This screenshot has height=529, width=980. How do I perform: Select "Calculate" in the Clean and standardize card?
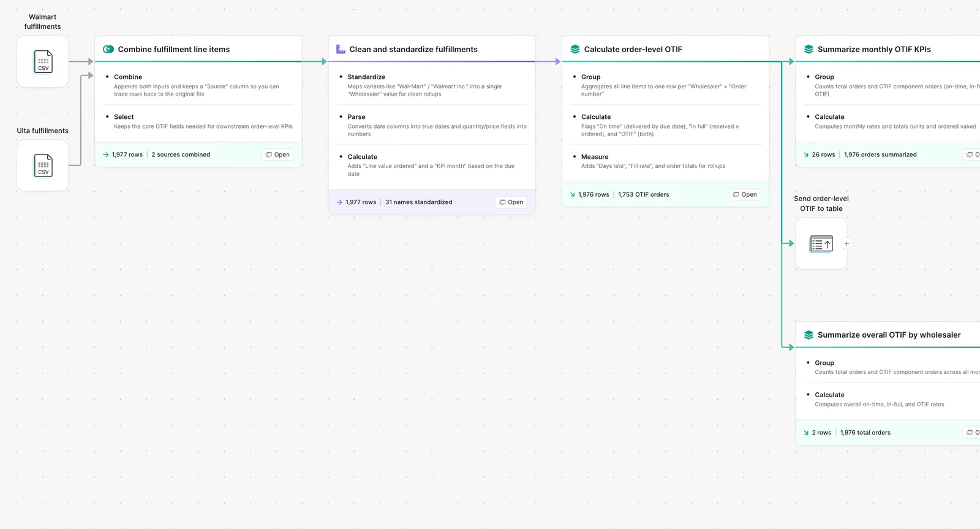point(363,157)
